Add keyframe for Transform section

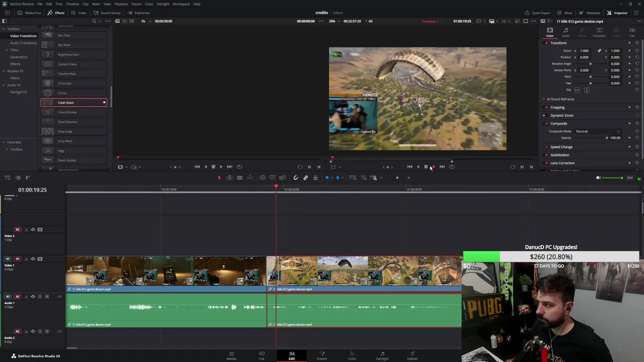pyautogui.click(x=629, y=43)
